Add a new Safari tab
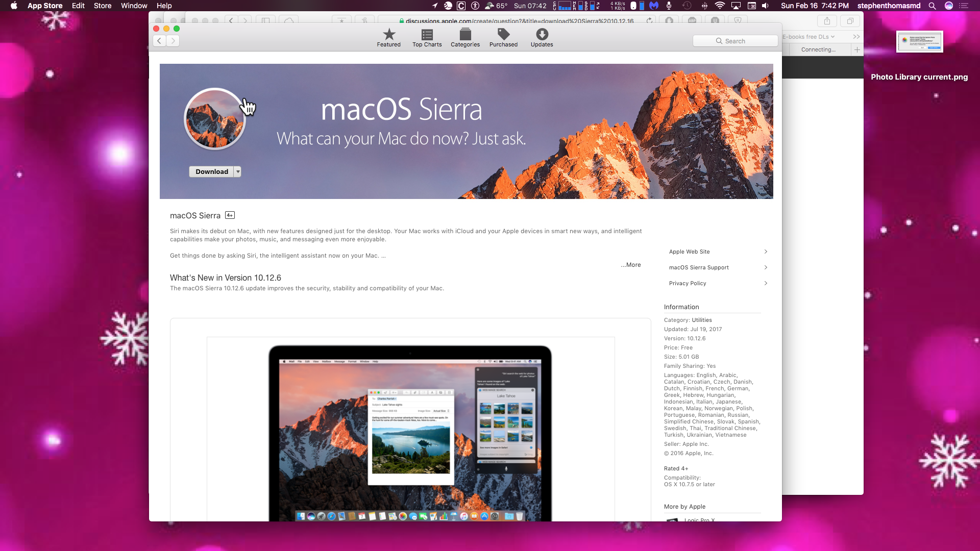Viewport: 980px width, 551px height. click(857, 49)
